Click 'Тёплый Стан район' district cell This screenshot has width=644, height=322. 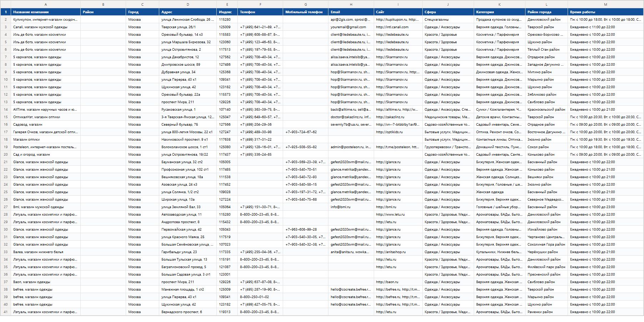click(547, 50)
